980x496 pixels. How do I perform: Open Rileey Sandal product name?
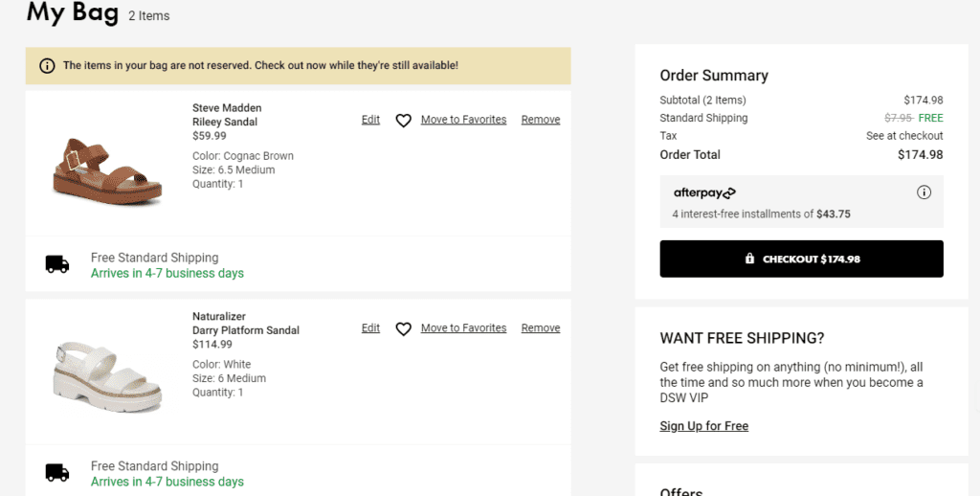click(225, 122)
